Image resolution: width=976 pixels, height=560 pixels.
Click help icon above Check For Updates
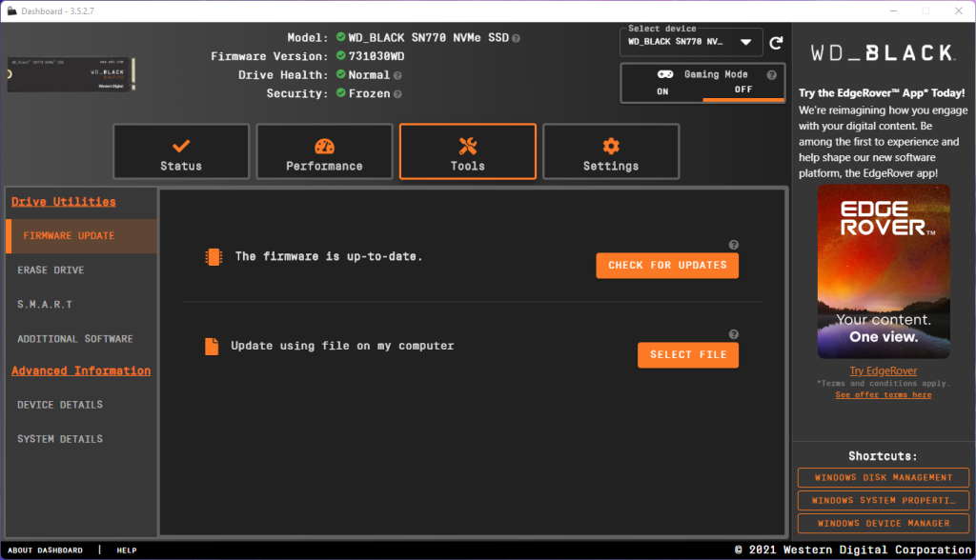click(x=733, y=245)
